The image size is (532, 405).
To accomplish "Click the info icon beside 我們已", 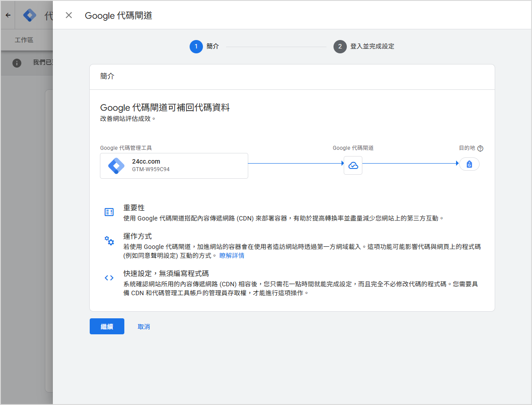I will (x=17, y=63).
